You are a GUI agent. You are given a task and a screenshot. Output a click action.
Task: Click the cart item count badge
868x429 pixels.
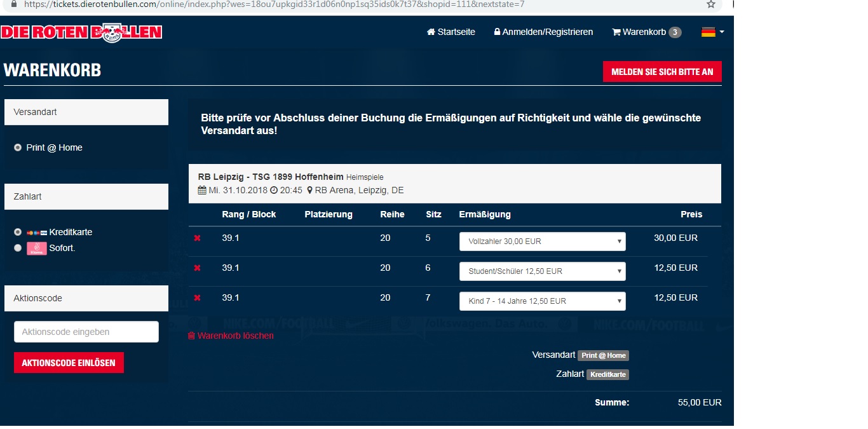point(675,32)
